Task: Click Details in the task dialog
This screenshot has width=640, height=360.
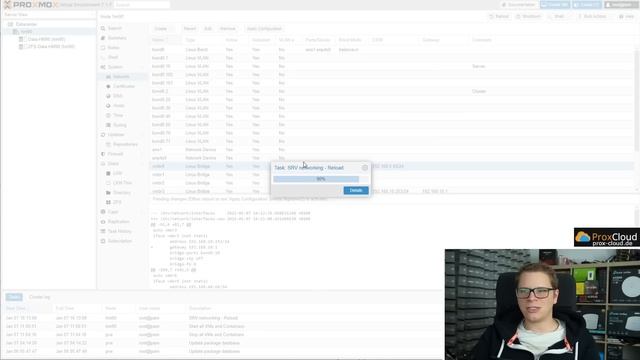Action: click(x=356, y=191)
